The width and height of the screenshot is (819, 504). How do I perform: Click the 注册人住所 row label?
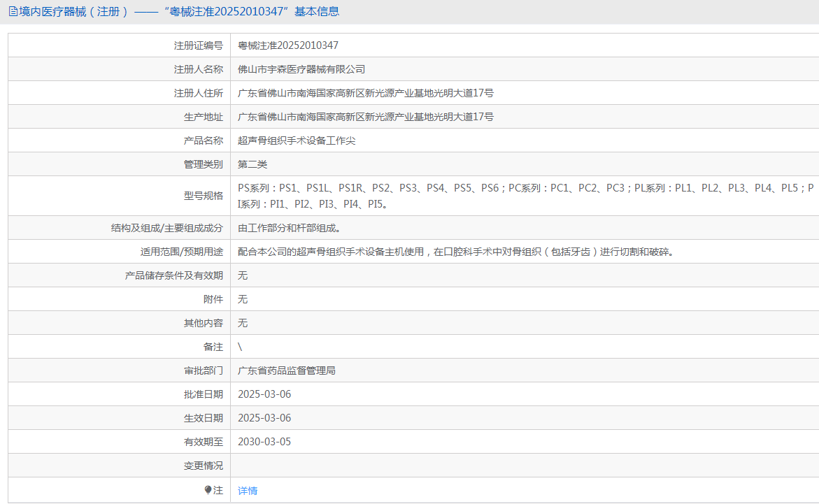(x=199, y=93)
